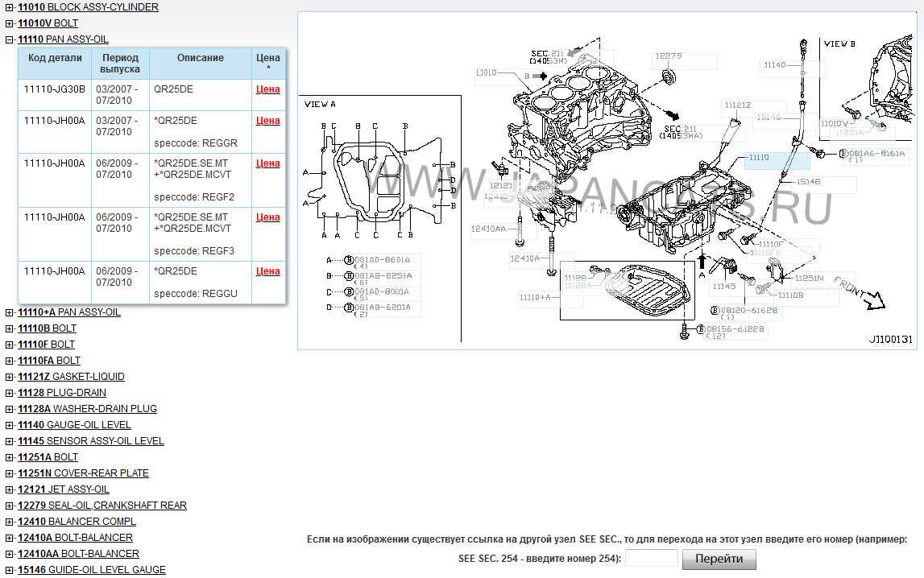
Task: Select the 11145 sensor label in diagram
Action: [724, 286]
